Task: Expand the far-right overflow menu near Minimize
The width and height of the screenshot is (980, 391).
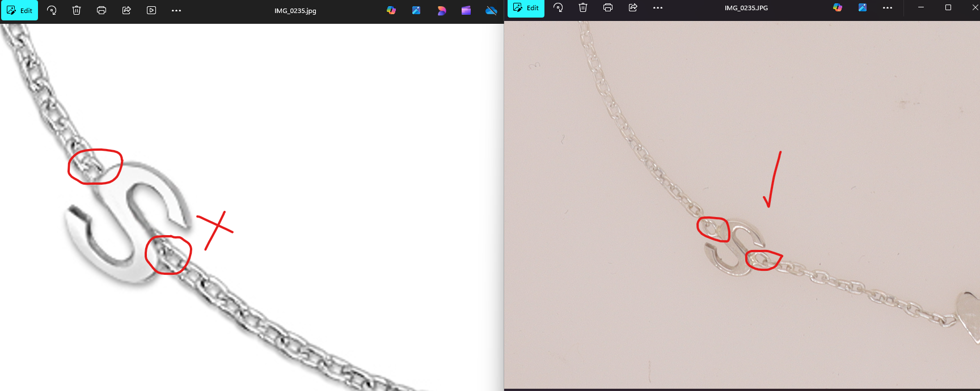Action: [x=888, y=8]
